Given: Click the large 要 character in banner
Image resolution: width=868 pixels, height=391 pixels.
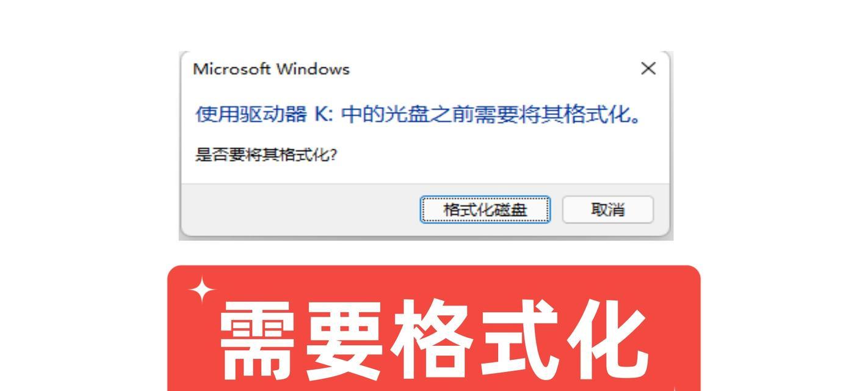Looking at the screenshot, I should coord(345,338).
